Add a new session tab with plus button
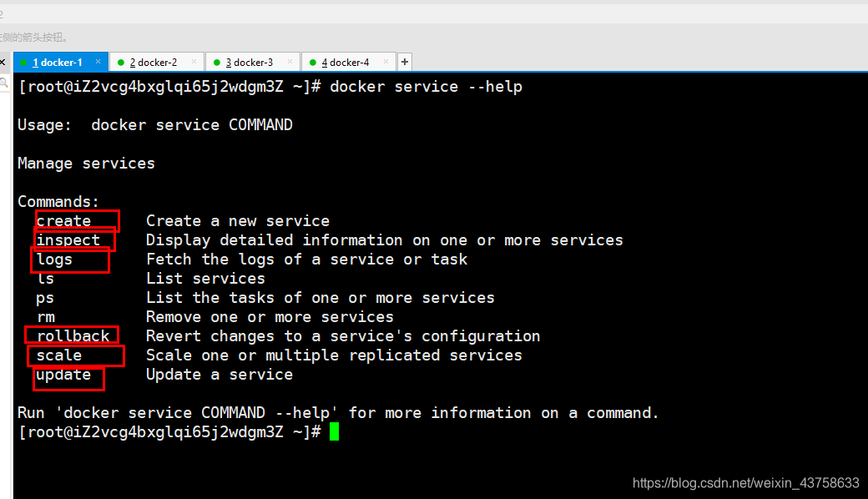 click(405, 62)
